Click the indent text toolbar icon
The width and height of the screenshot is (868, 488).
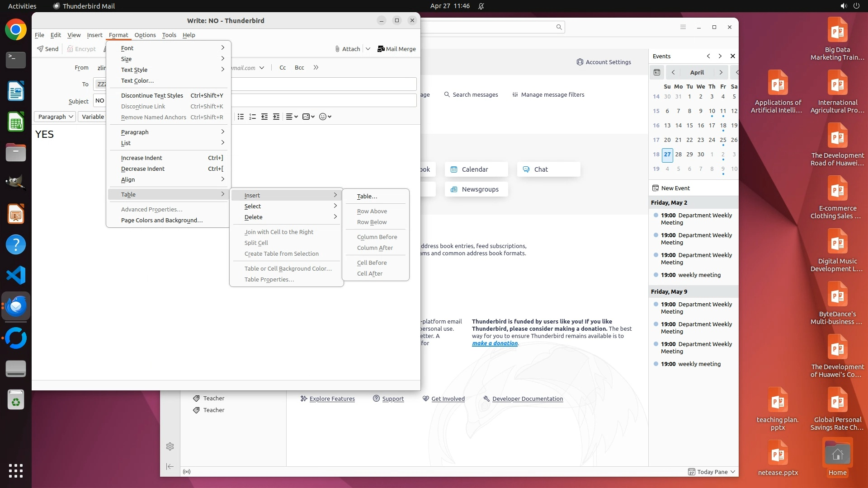[x=276, y=117]
